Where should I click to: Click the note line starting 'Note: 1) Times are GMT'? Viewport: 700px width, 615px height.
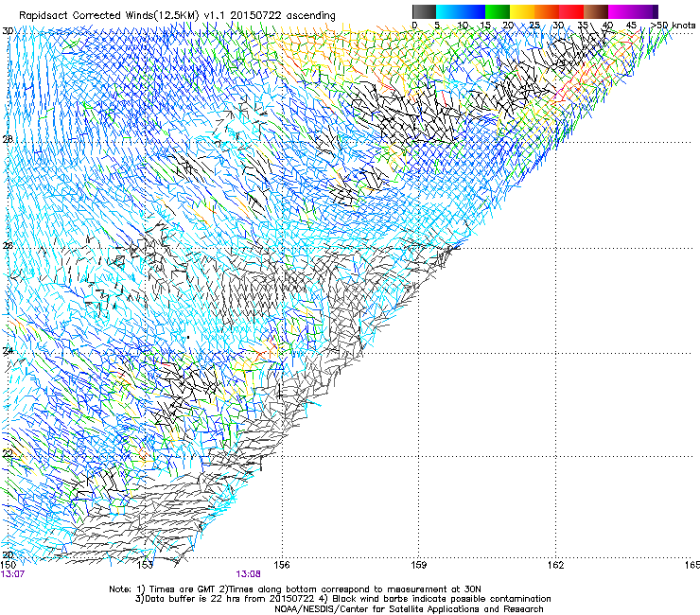tap(295, 589)
